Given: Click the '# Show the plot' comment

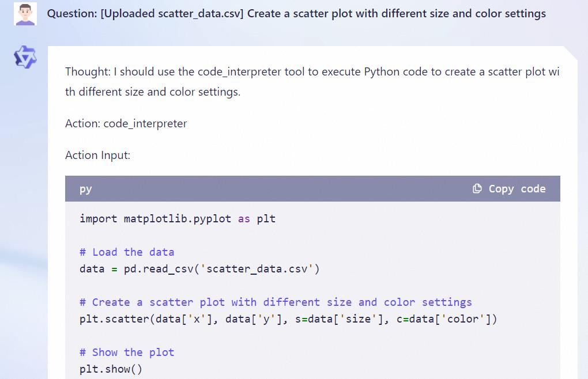Looking at the screenshot, I should (127, 353).
